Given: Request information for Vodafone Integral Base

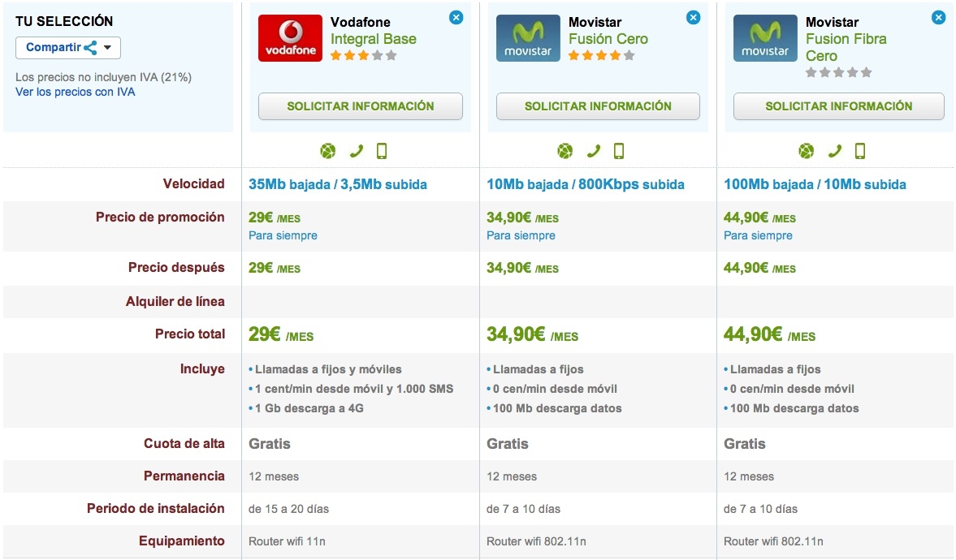Looking at the screenshot, I should pyautogui.click(x=361, y=106).
